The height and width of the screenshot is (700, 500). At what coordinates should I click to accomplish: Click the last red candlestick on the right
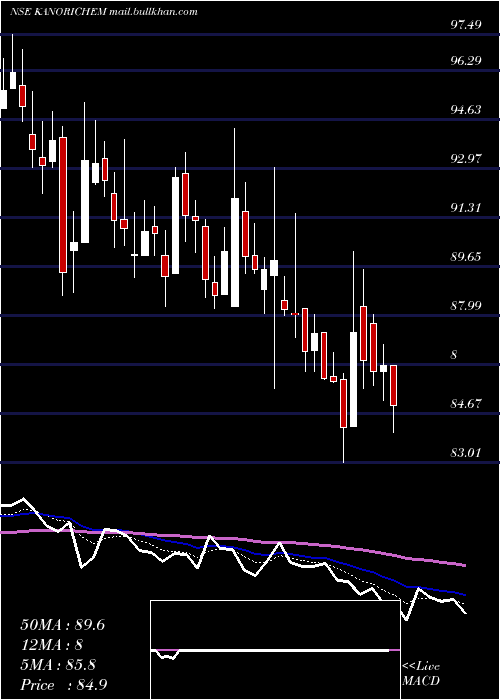(393, 385)
